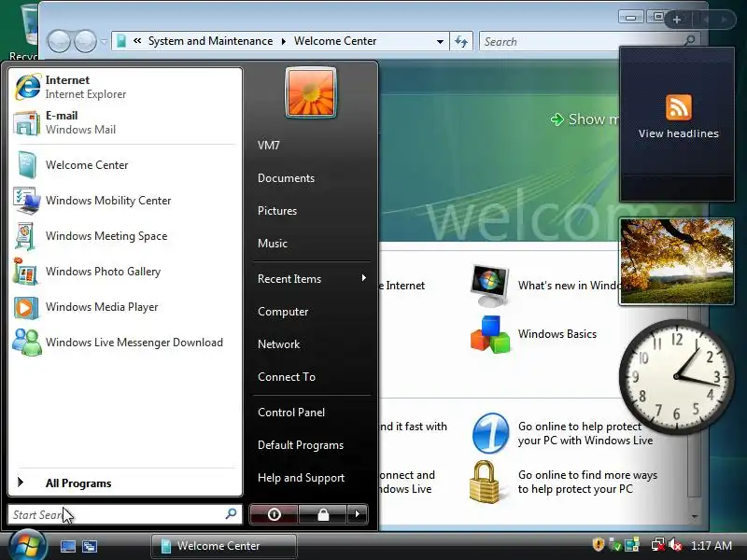
Task: Click Welcome Center back button
Action: 60,41
